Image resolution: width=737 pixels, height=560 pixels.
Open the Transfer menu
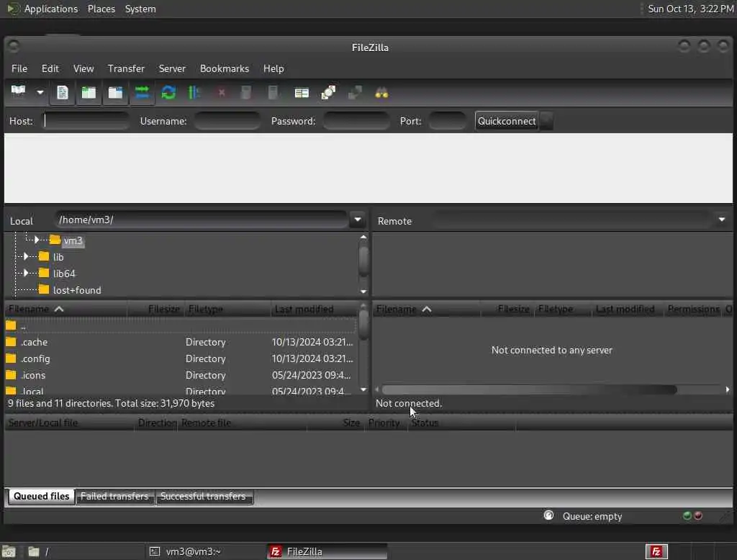click(126, 68)
